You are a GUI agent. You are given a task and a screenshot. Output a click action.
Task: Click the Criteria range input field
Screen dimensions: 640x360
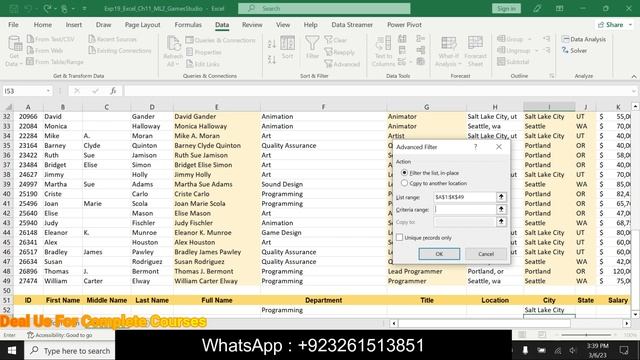[464, 209]
